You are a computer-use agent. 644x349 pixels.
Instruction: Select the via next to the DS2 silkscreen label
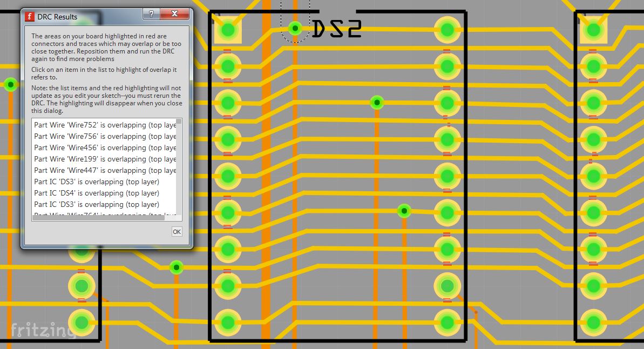pos(295,28)
